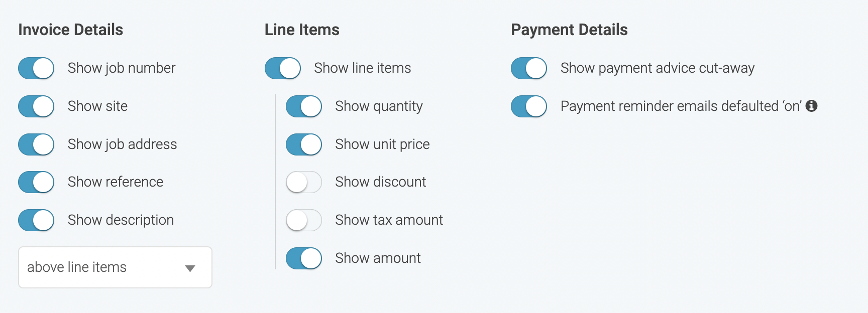This screenshot has width=868, height=313.
Task: Toggle the Show reference switch
Action: tap(36, 182)
